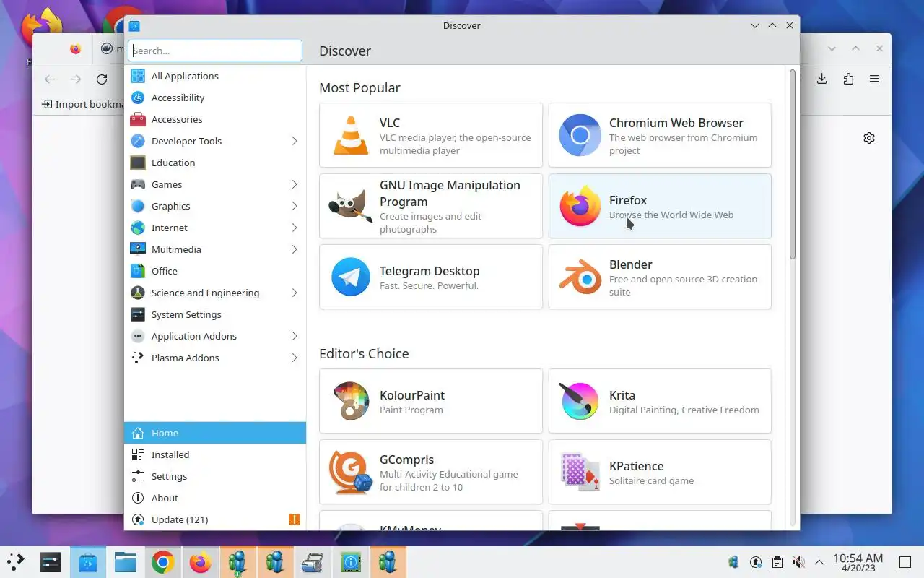Open the About page

click(x=215, y=498)
